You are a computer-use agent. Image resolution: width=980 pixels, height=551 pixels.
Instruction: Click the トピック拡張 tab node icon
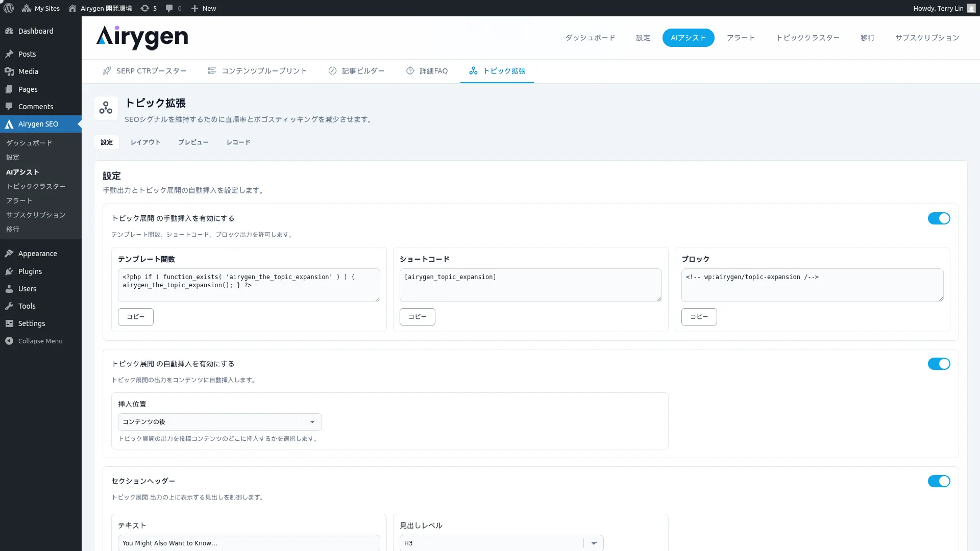pos(474,71)
